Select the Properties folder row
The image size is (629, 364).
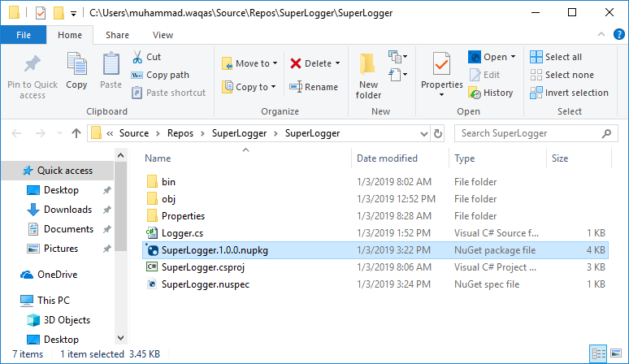tap(375, 216)
